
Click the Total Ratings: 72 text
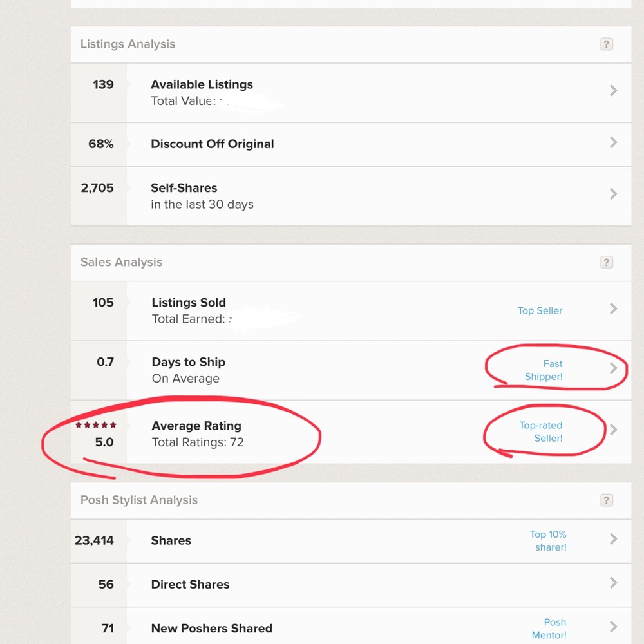pyautogui.click(x=198, y=442)
